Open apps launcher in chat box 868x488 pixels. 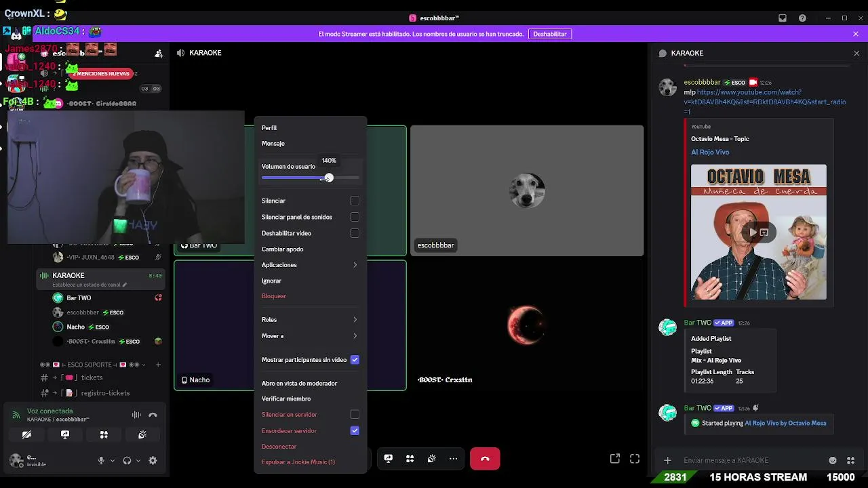(x=850, y=460)
